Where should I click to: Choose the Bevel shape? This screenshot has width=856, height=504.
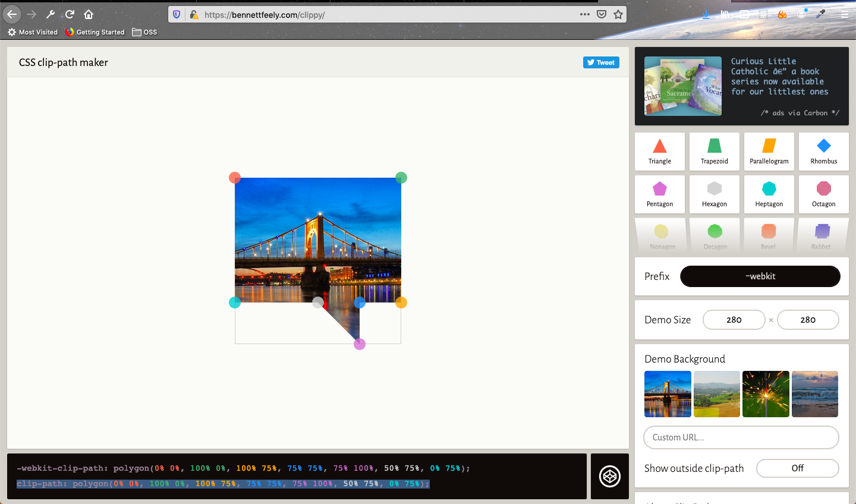(x=769, y=236)
